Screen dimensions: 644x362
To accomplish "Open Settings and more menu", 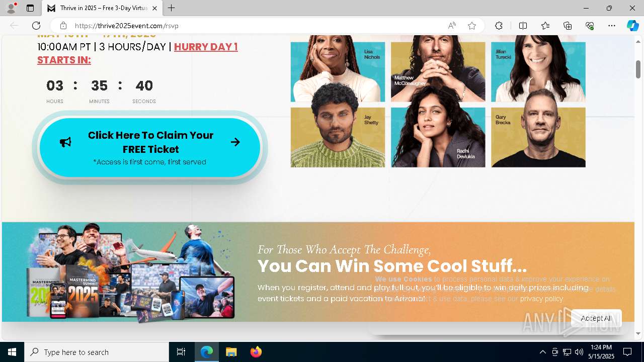I will click(x=612, y=26).
